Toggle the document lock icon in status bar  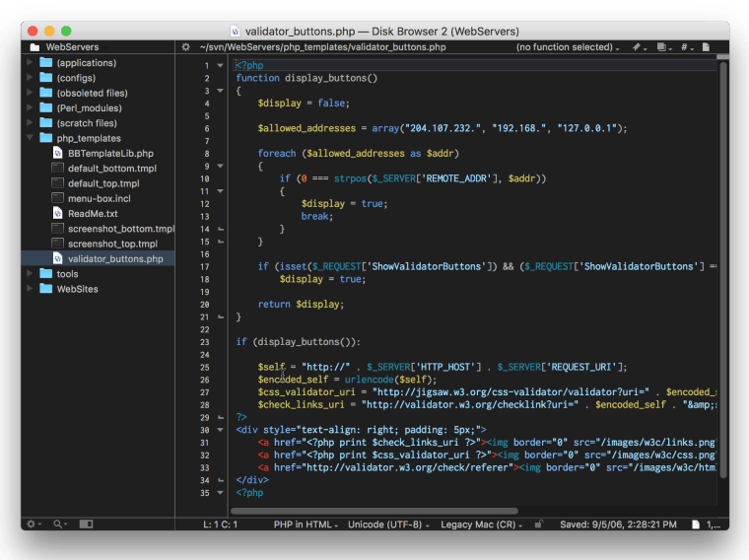[539, 525]
